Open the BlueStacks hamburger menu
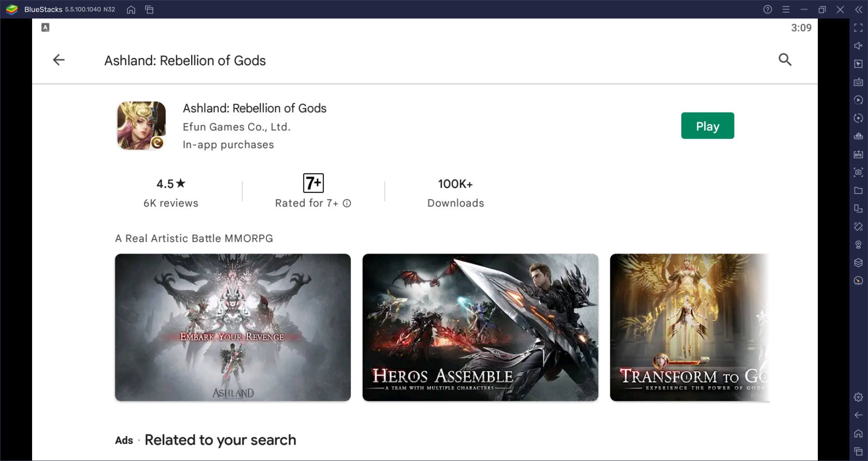Image resolution: width=868 pixels, height=461 pixels. coord(786,9)
